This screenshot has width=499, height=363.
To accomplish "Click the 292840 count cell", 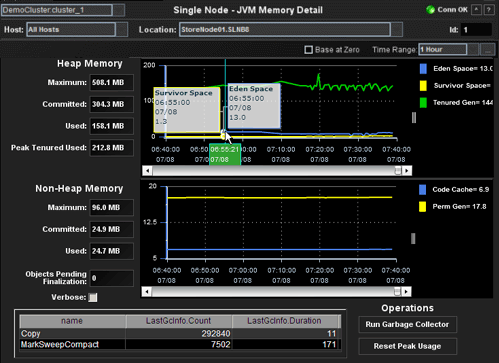I will coord(178,334).
